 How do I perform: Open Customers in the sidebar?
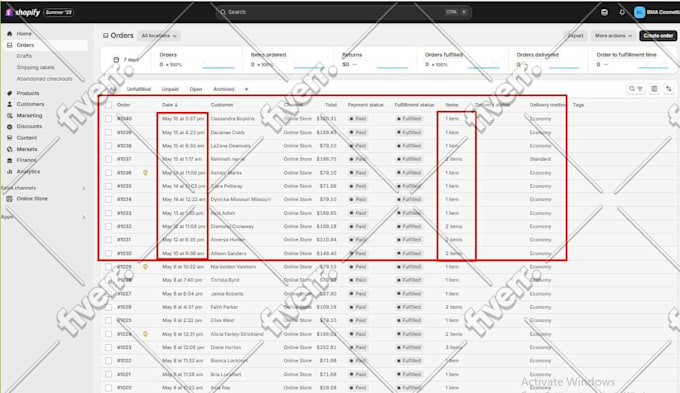(30, 104)
